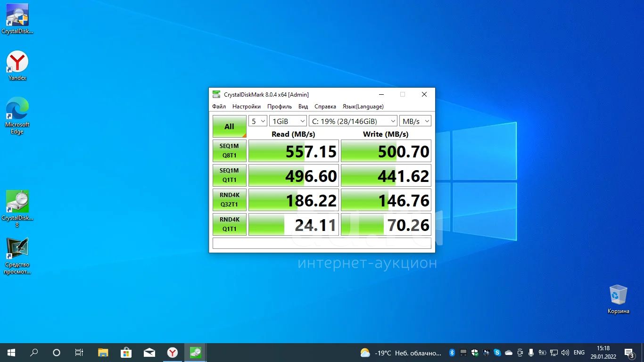Open Mail app from the taskbar
The width and height of the screenshot is (644, 362).
(x=149, y=352)
